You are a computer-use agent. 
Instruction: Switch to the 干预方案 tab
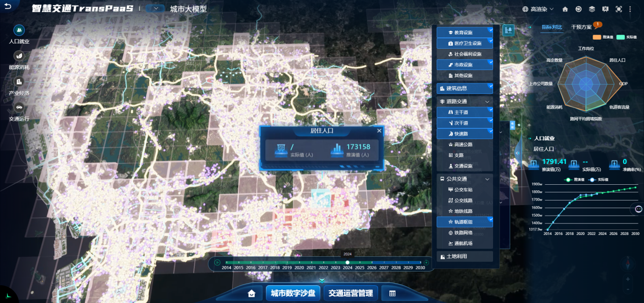tap(581, 27)
